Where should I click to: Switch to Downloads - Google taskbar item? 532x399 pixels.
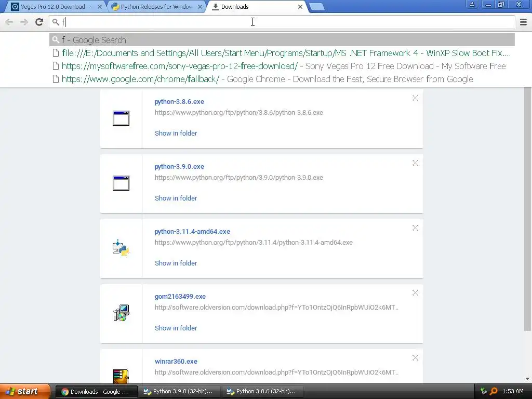tap(96, 392)
